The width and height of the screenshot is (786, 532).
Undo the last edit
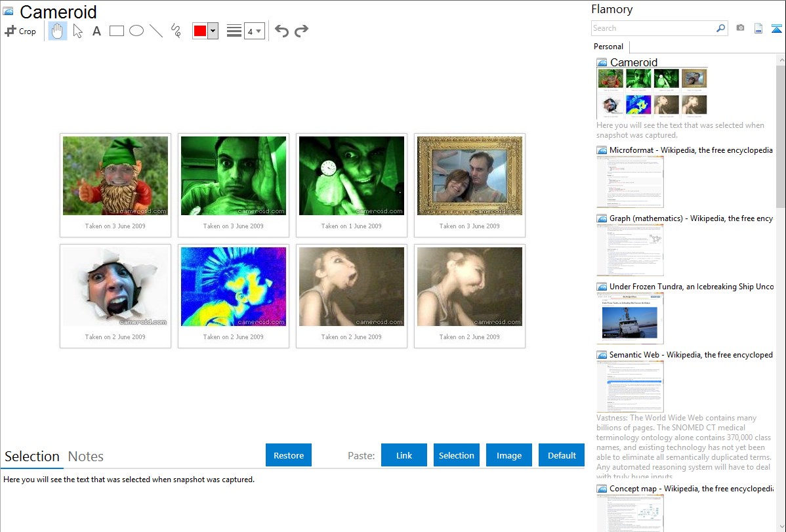click(281, 31)
